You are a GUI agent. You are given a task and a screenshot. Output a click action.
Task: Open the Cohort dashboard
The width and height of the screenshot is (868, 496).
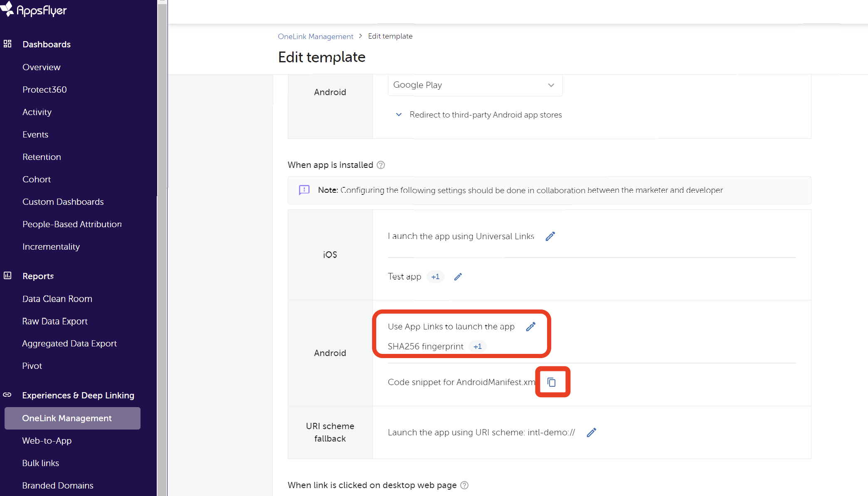coord(37,179)
